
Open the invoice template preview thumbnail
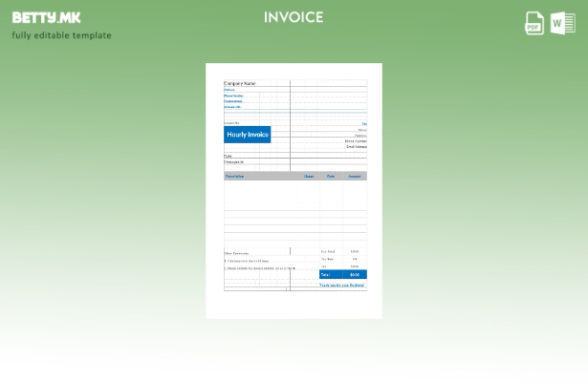pyautogui.click(x=294, y=190)
